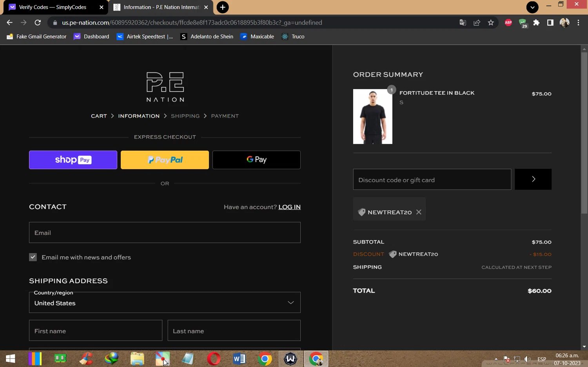Open clock and date in taskbar

pos(567,359)
